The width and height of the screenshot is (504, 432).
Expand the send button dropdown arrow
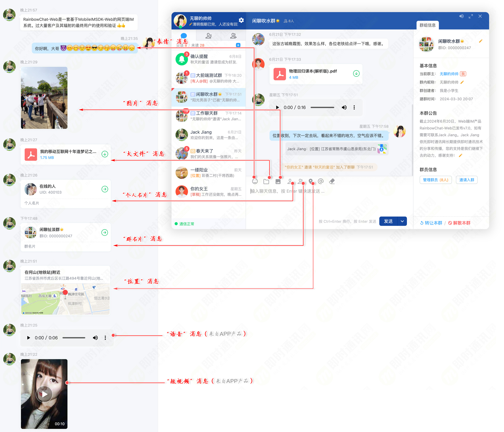(x=402, y=221)
